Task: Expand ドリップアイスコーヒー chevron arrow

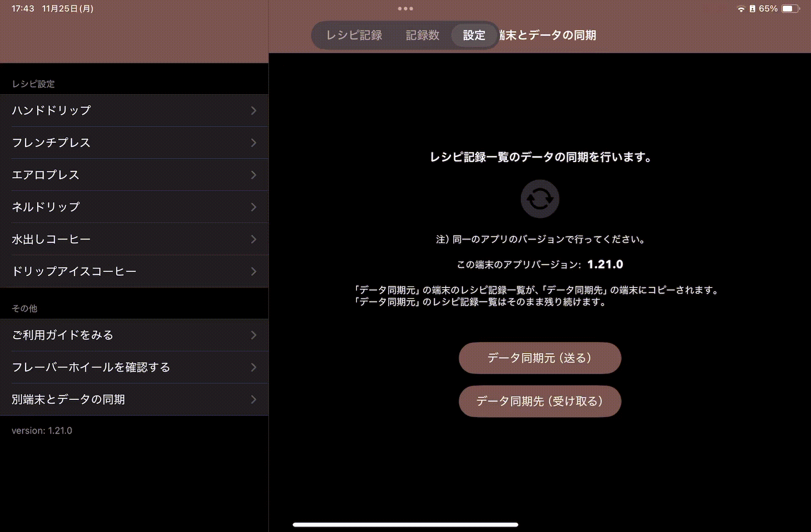Action: [253, 271]
